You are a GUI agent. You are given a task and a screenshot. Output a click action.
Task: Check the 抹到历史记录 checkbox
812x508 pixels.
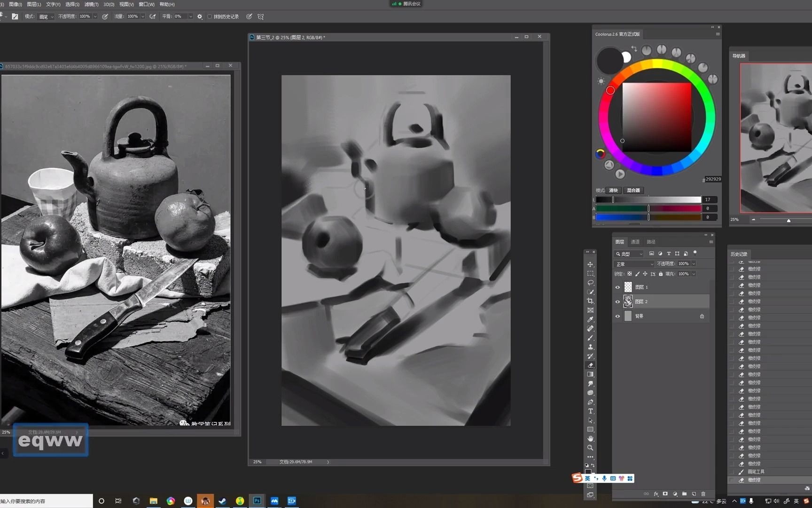[210, 16]
